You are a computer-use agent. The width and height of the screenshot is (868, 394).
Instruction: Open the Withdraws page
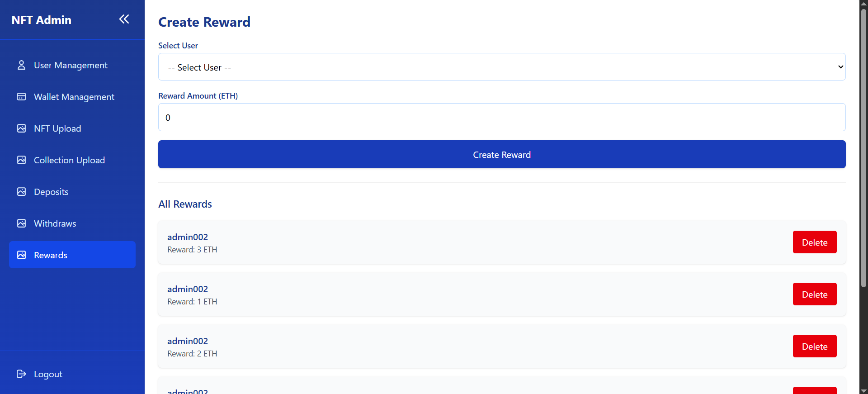click(x=55, y=223)
